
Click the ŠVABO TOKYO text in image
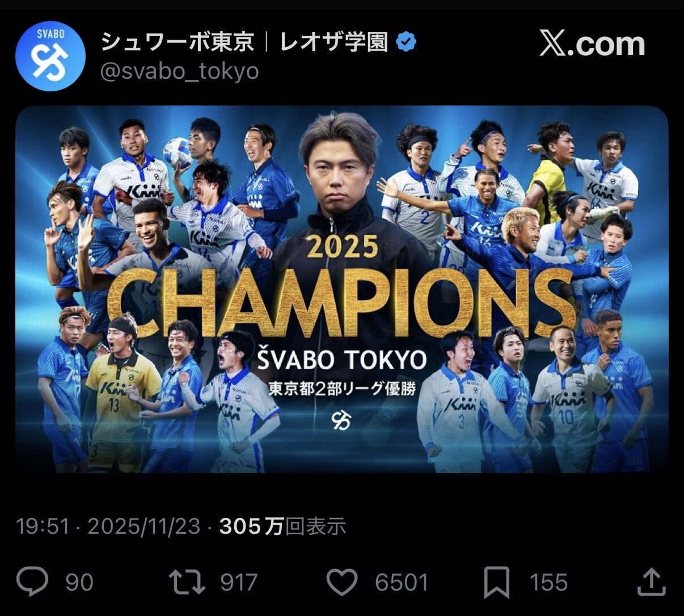(x=341, y=358)
